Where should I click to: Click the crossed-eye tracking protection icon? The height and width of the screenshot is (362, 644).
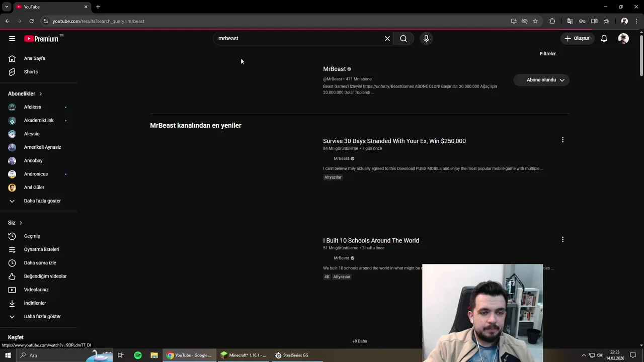click(524, 21)
